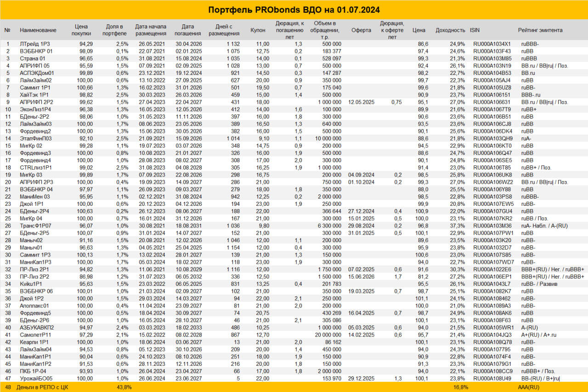The width and height of the screenshot is (588, 392).
Task: Click the 'Дней с размещения' header
Action: click(x=224, y=30)
